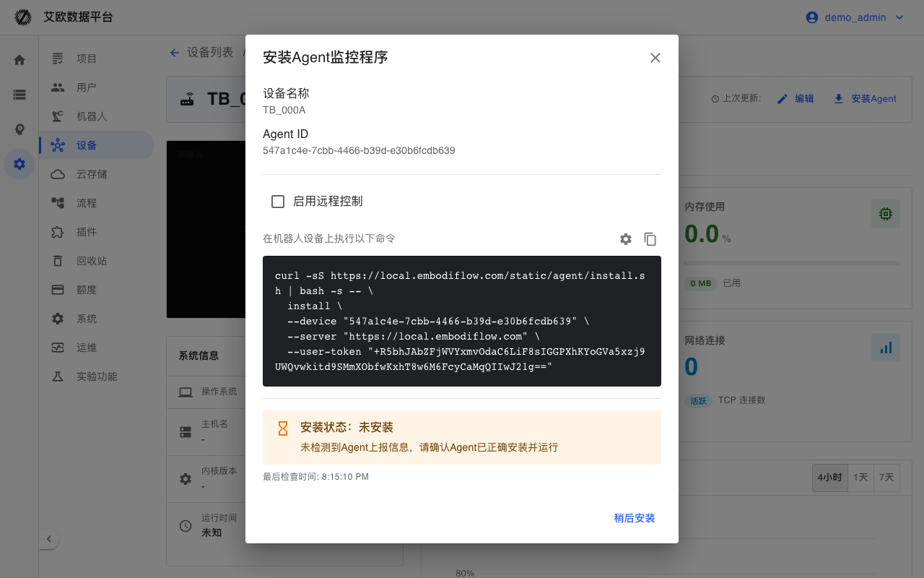Click the memory usage progress bar
The image size is (924, 578).
(x=792, y=263)
